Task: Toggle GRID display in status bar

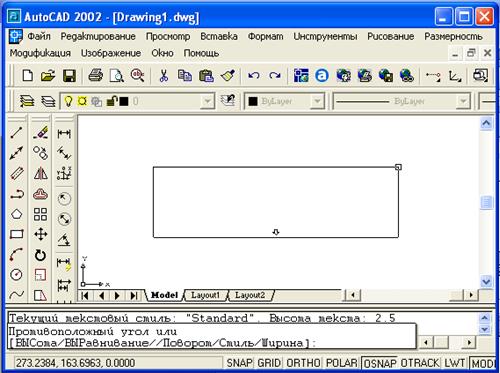Action: [269, 363]
